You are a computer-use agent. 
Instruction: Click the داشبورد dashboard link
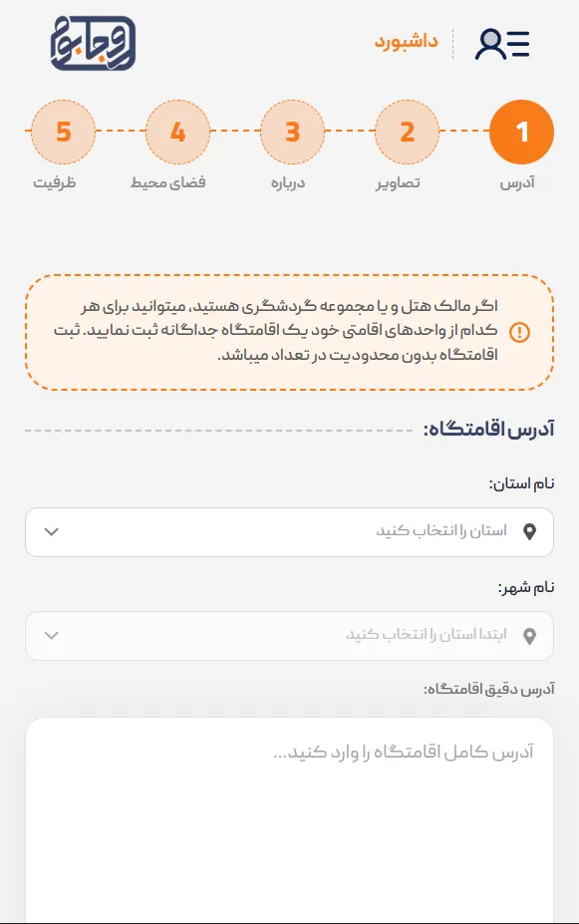click(407, 42)
